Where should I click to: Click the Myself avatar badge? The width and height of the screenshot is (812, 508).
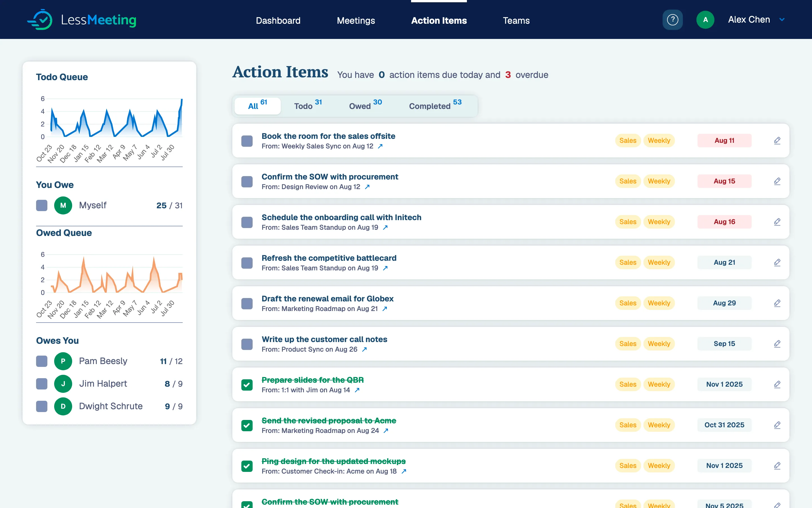[x=63, y=205]
